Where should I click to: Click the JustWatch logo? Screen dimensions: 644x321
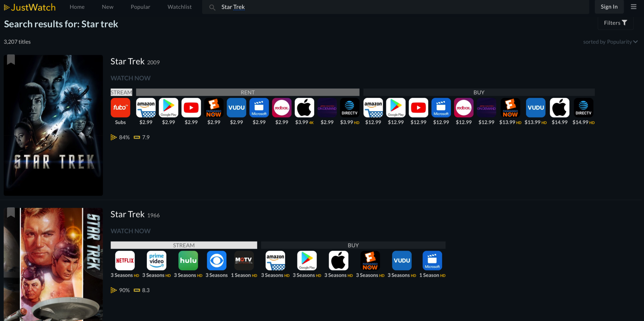click(30, 7)
